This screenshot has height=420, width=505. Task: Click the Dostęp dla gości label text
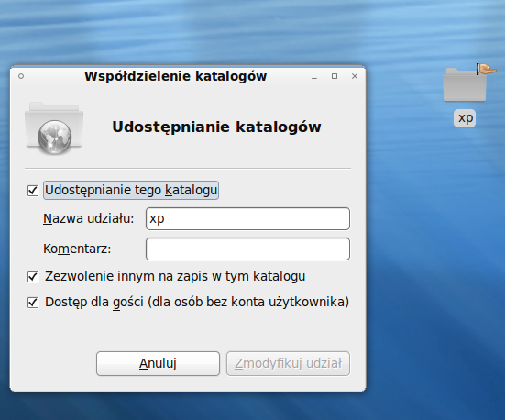[197, 303]
